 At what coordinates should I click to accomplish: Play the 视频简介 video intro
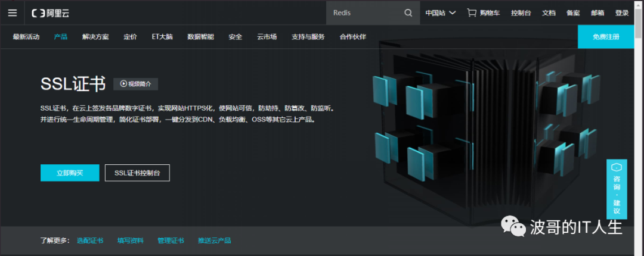[135, 84]
